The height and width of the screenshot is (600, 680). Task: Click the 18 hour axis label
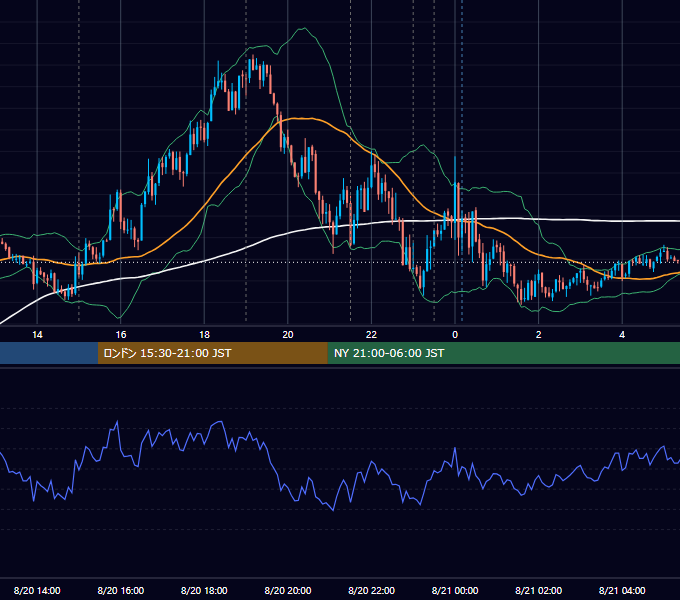click(x=204, y=335)
